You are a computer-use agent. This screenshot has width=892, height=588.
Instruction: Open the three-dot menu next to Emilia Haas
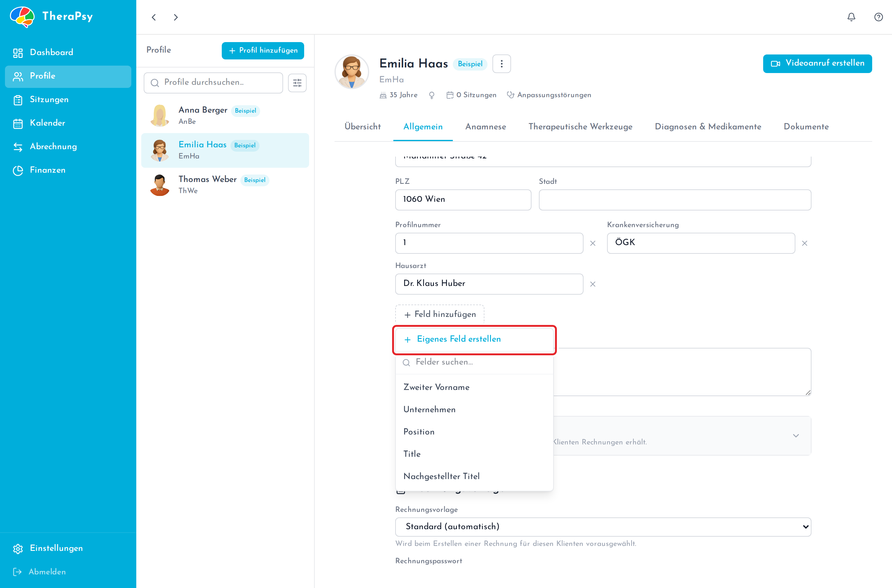(x=501, y=64)
